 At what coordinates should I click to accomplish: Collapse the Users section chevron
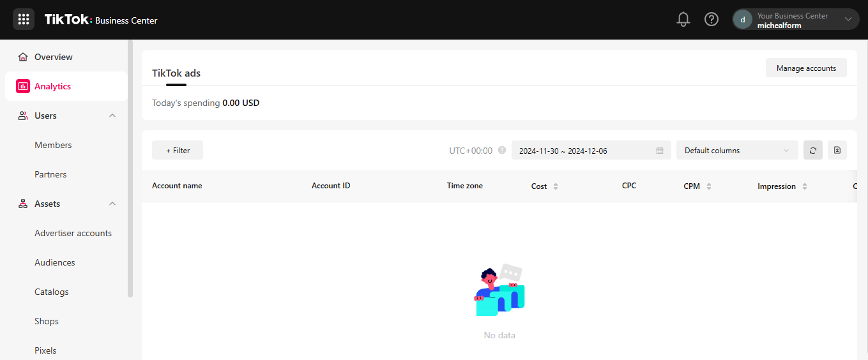coord(112,116)
